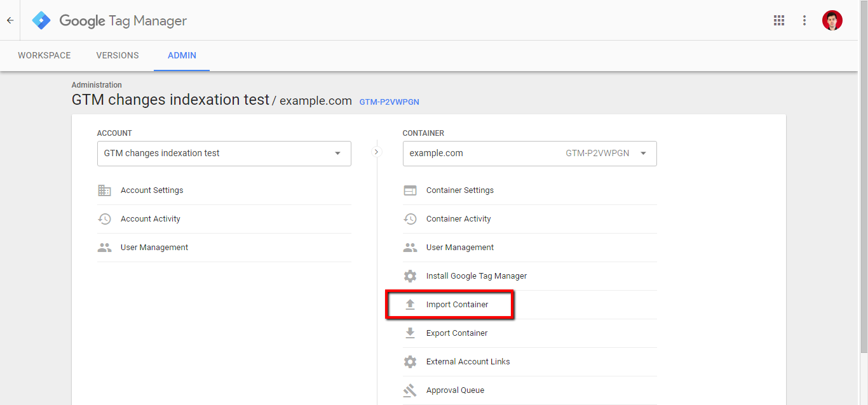Click the back arrow icon
Image resolution: width=868 pixels, height=405 pixels.
[x=10, y=20]
